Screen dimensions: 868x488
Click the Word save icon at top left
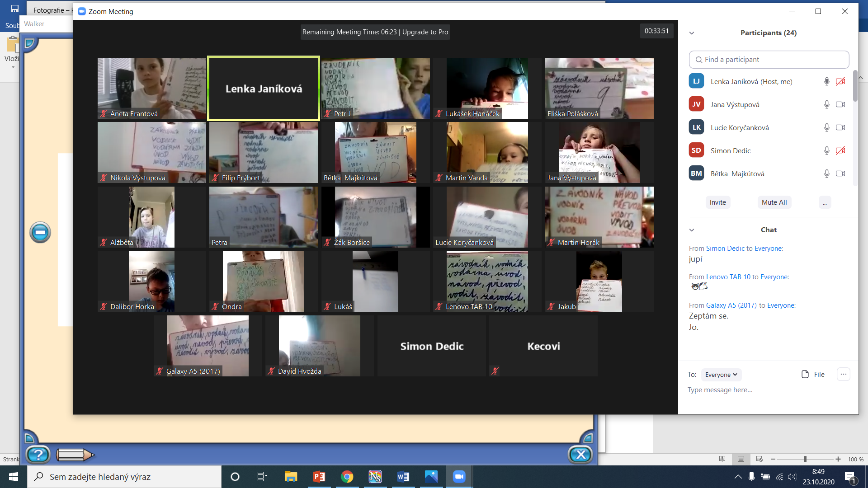click(x=14, y=9)
